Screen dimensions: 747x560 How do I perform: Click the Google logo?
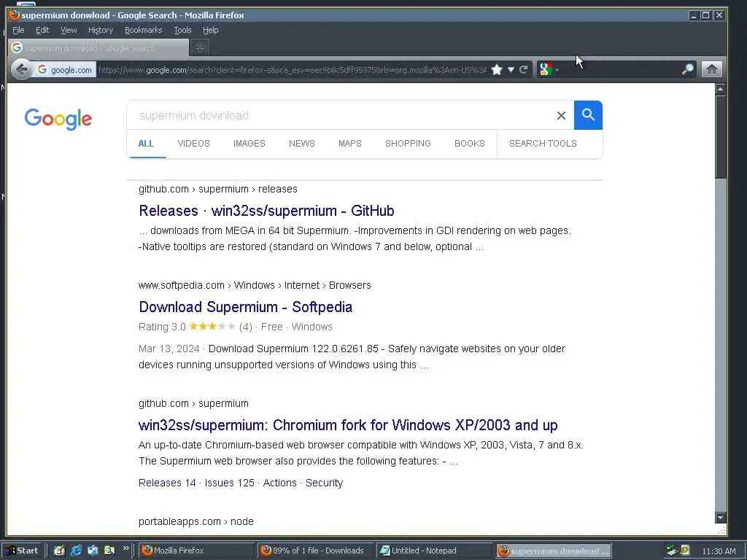(x=58, y=119)
